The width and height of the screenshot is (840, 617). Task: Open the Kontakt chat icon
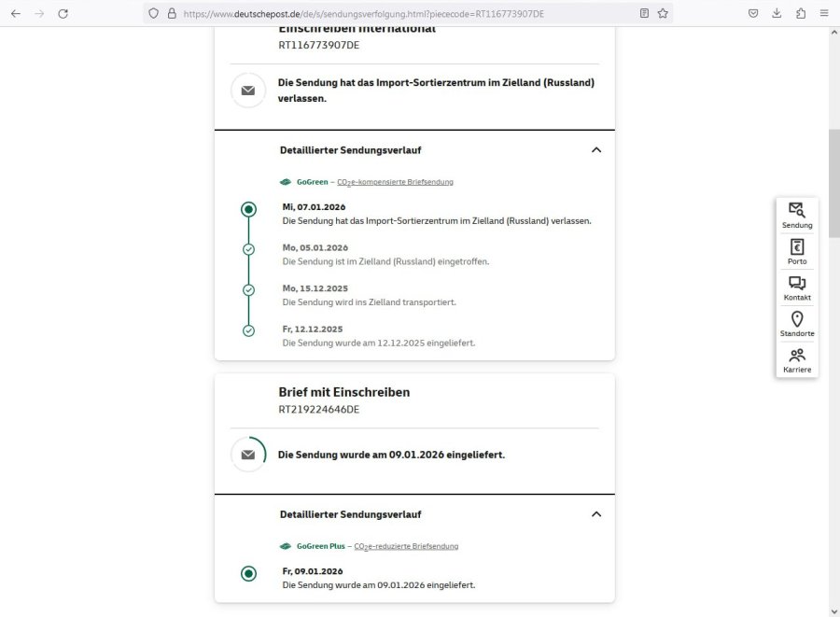click(x=797, y=287)
